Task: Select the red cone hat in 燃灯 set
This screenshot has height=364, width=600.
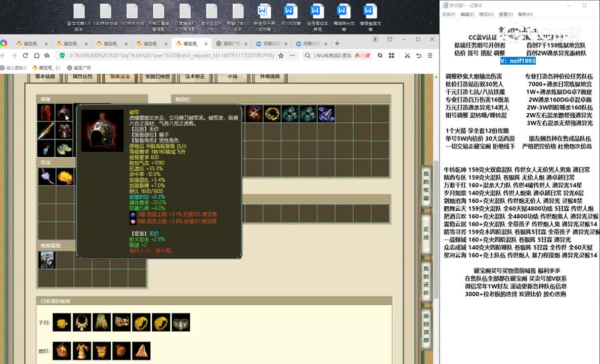Action: click(141, 351)
